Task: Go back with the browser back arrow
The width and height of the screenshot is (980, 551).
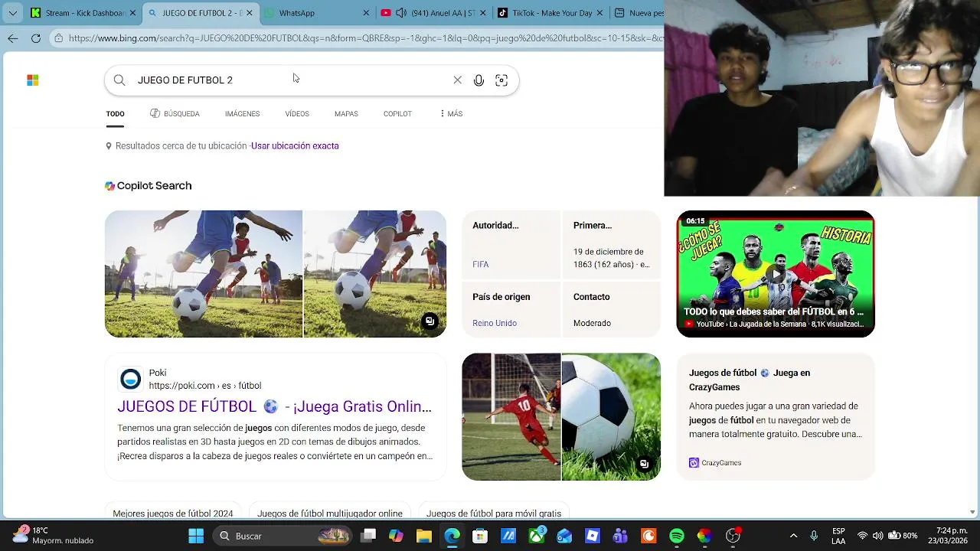Action: click(13, 38)
